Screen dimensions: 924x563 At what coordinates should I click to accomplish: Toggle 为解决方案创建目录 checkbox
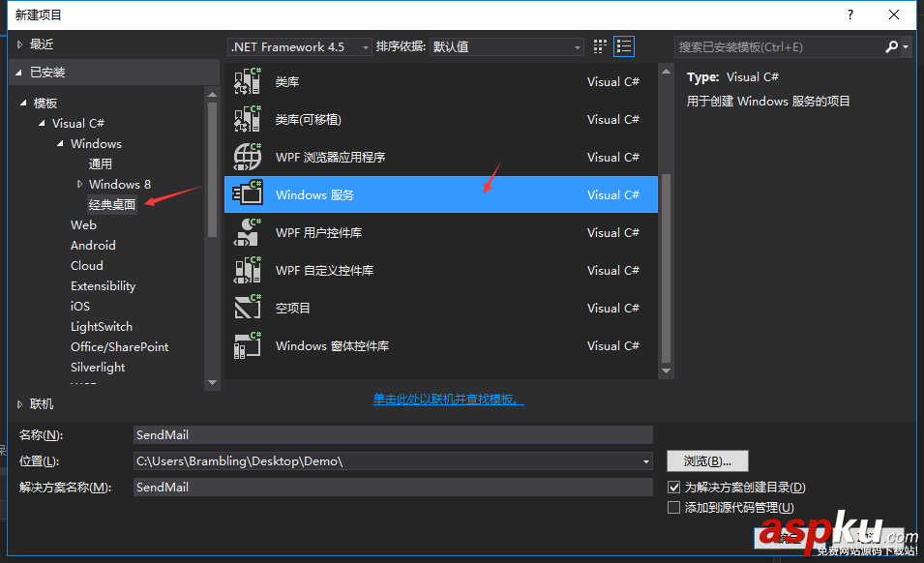[x=674, y=487]
